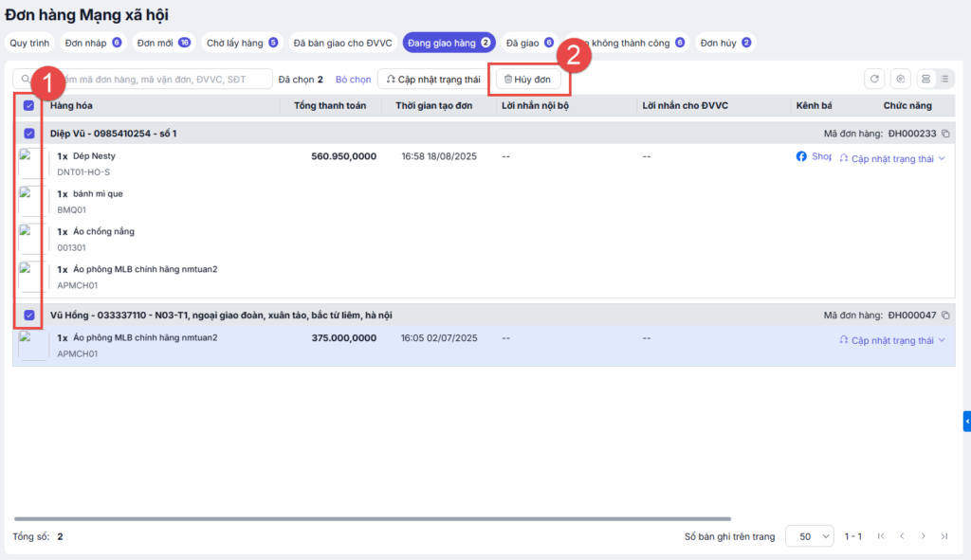Click timestamp 16:58 18/08/2025
The width and height of the screenshot is (971, 560).
click(x=439, y=156)
